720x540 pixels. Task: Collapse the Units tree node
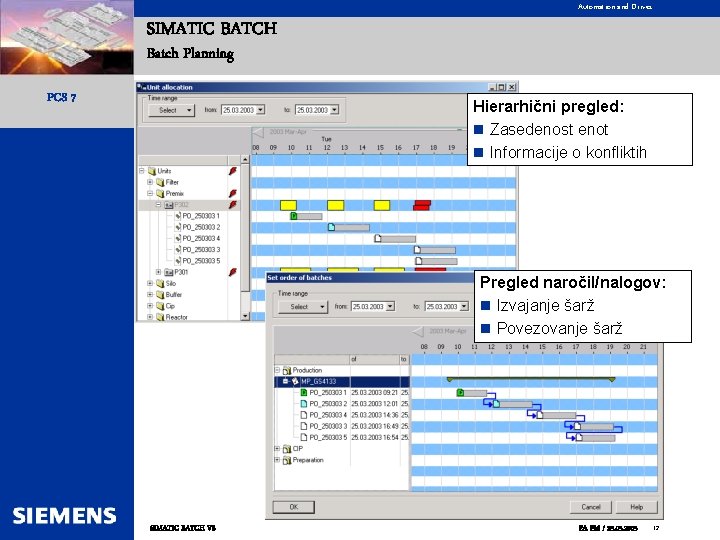tap(142, 171)
